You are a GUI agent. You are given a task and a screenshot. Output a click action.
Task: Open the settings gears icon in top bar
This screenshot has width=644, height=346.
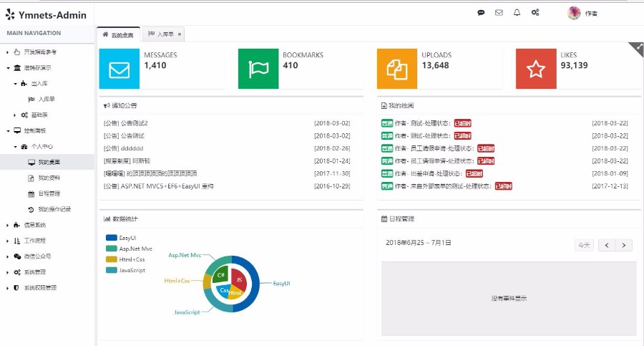tap(535, 12)
